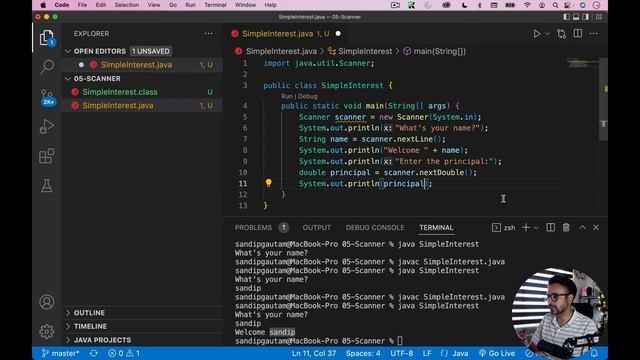Open the new terminal launch profile dropdown
This screenshot has width=640, height=360.
point(536,228)
